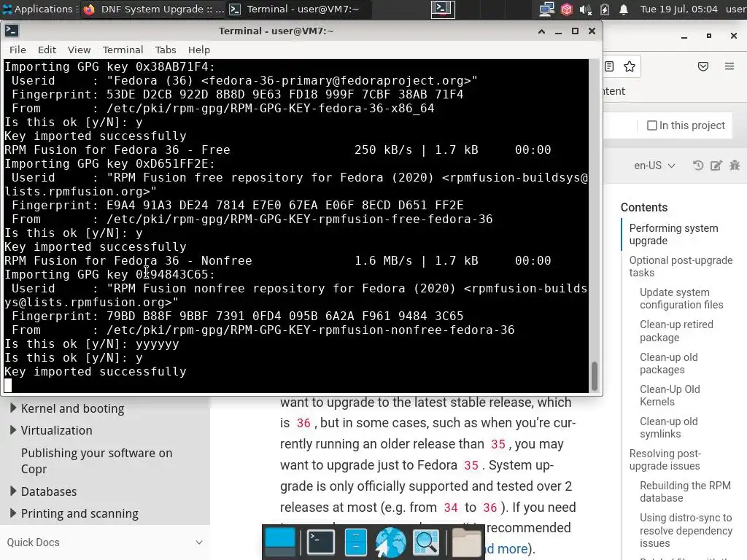Image resolution: width=747 pixels, height=560 pixels.
Task: Open the Pocket save icon in Firefox
Action: [x=703, y=66]
